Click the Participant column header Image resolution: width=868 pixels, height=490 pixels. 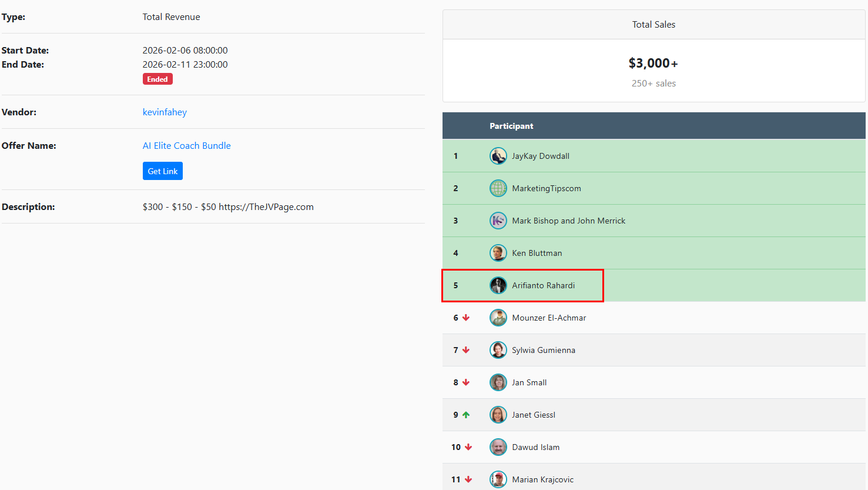coord(511,126)
